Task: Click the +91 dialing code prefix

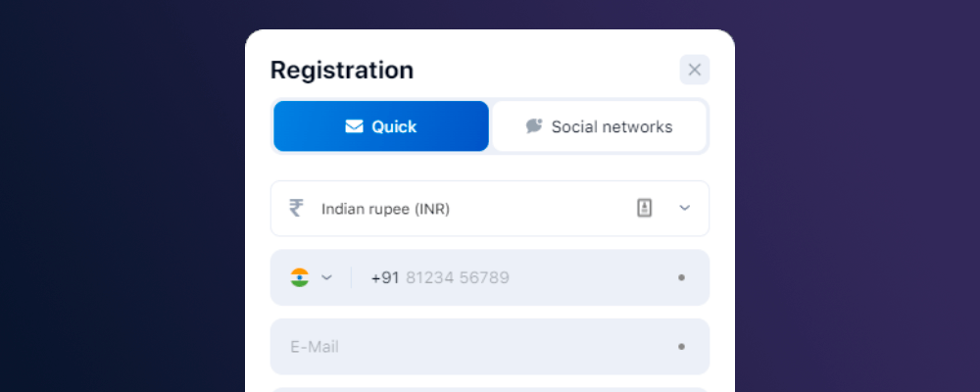Action: click(x=384, y=277)
